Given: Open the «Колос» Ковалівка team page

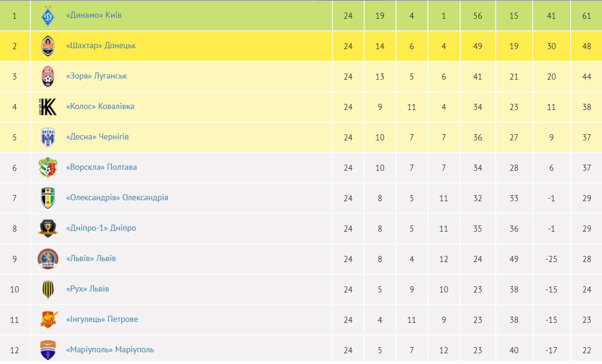Looking at the screenshot, I should (x=100, y=107).
